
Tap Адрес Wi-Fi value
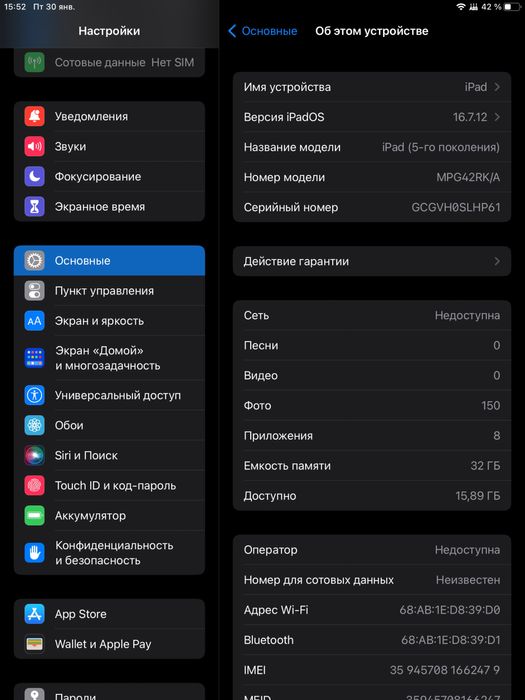coord(450,610)
